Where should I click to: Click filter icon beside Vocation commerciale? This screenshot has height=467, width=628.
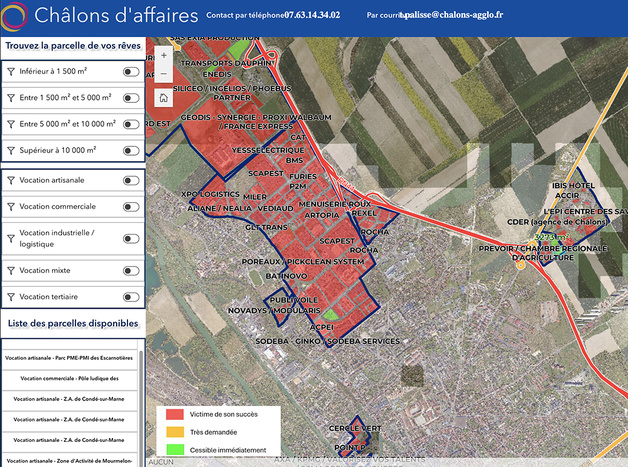[x=11, y=205]
